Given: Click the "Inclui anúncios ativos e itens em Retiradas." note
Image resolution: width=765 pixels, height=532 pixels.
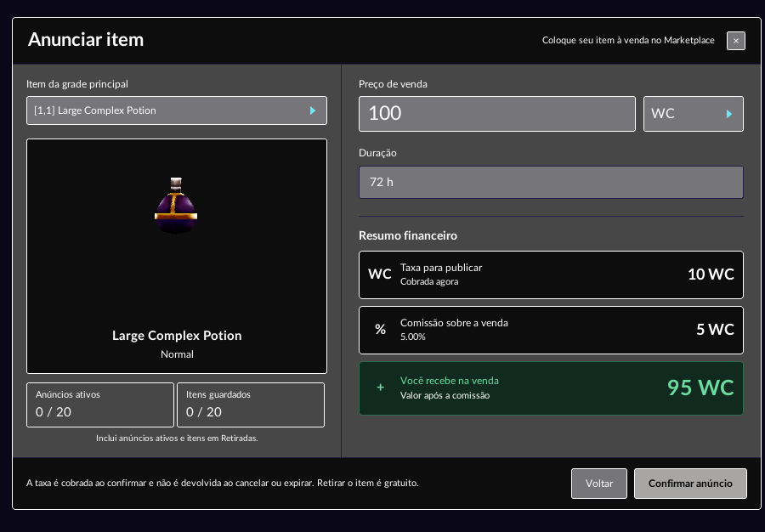Looking at the screenshot, I should coord(177,439).
